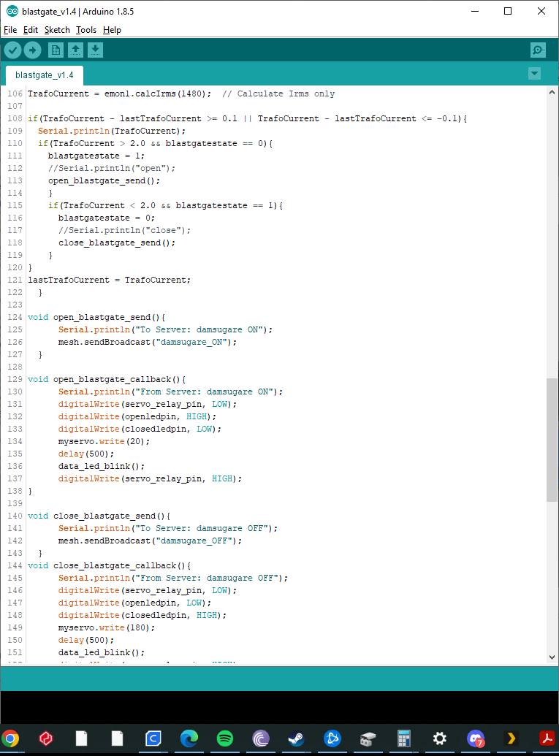Launch Spotify from the taskbar
The height and width of the screenshot is (756, 559).
[x=225, y=738]
